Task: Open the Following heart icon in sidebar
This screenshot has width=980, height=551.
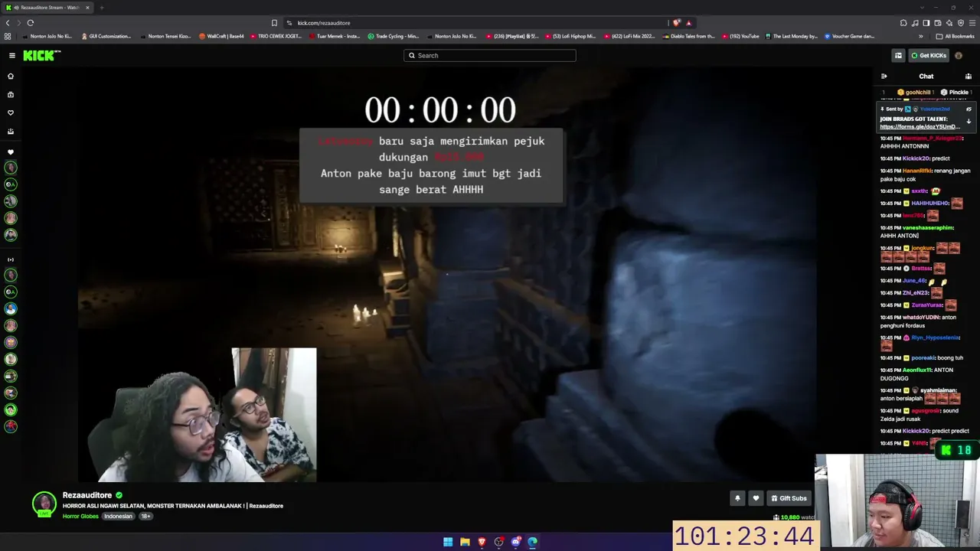Action: (11, 112)
